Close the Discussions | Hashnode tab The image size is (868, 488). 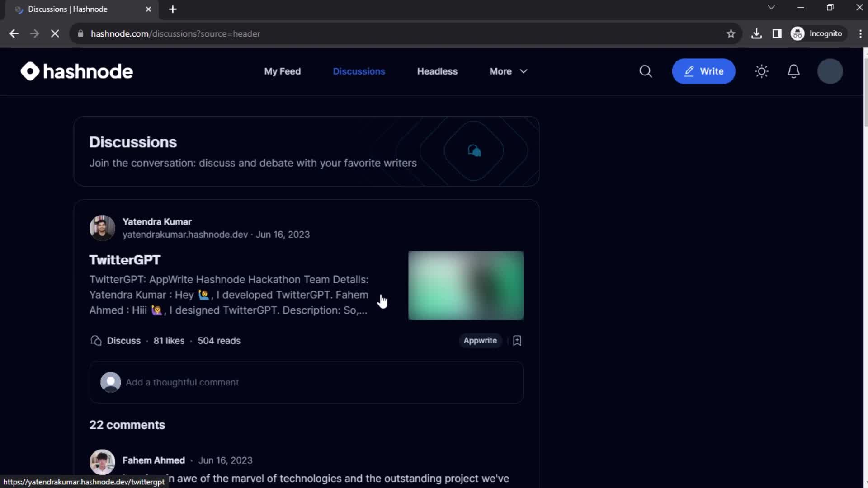[x=148, y=9]
